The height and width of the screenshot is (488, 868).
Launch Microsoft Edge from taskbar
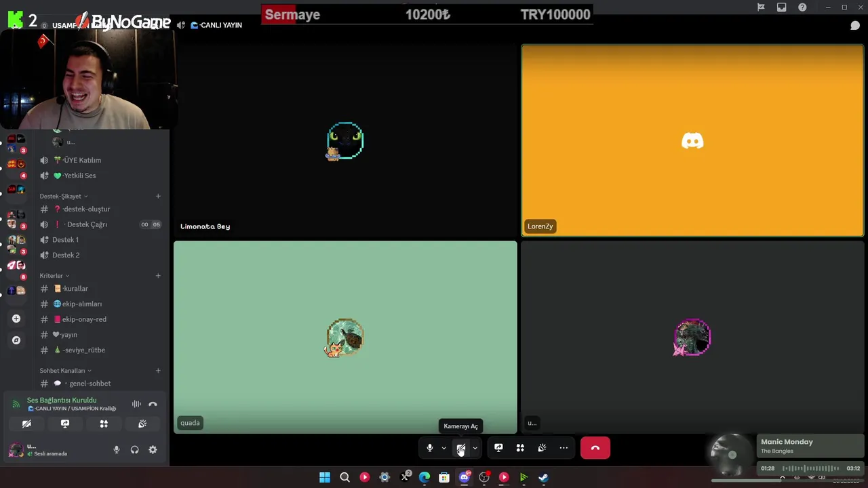425,477
